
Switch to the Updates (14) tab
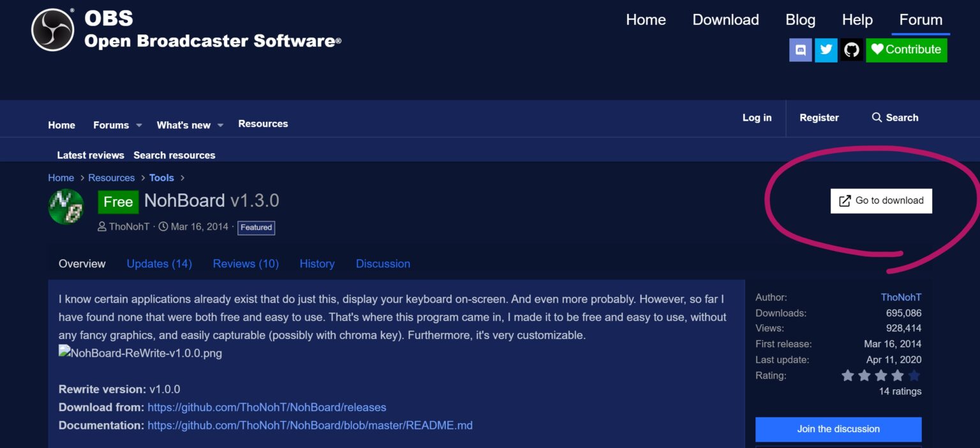(159, 264)
